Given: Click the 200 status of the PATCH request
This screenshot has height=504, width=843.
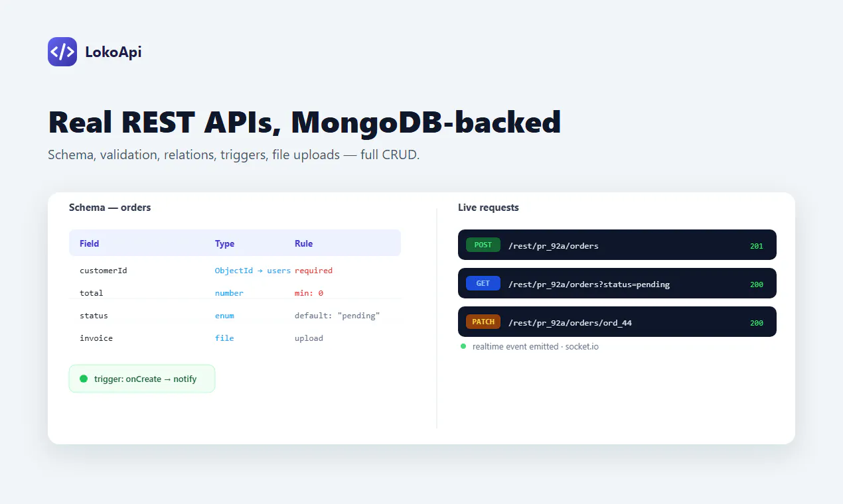Looking at the screenshot, I should (x=757, y=323).
